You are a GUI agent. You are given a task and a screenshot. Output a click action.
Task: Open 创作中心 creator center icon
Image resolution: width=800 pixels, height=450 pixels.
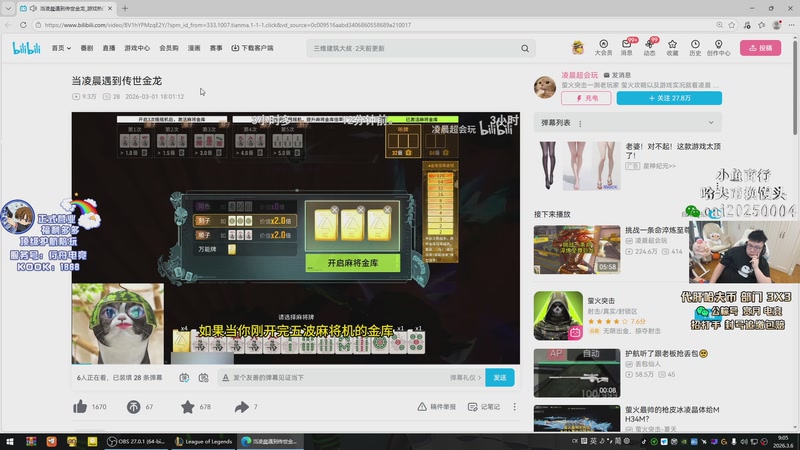718,47
